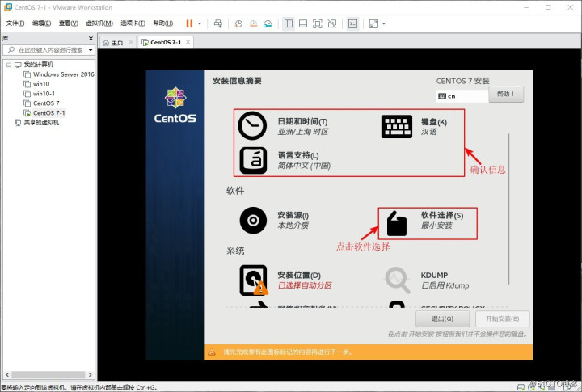The width and height of the screenshot is (582, 392).
Task: Click the orange warning bar message
Action: (287, 352)
